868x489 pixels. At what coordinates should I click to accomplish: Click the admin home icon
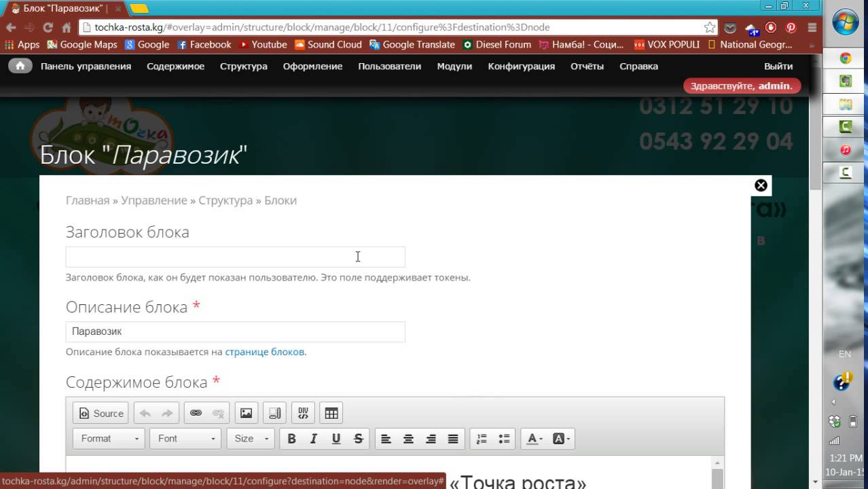click(x=20, y=66)
